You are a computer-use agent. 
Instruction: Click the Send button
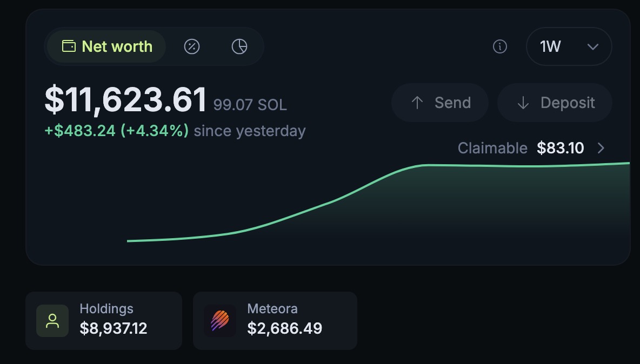[x=440, y=103]
